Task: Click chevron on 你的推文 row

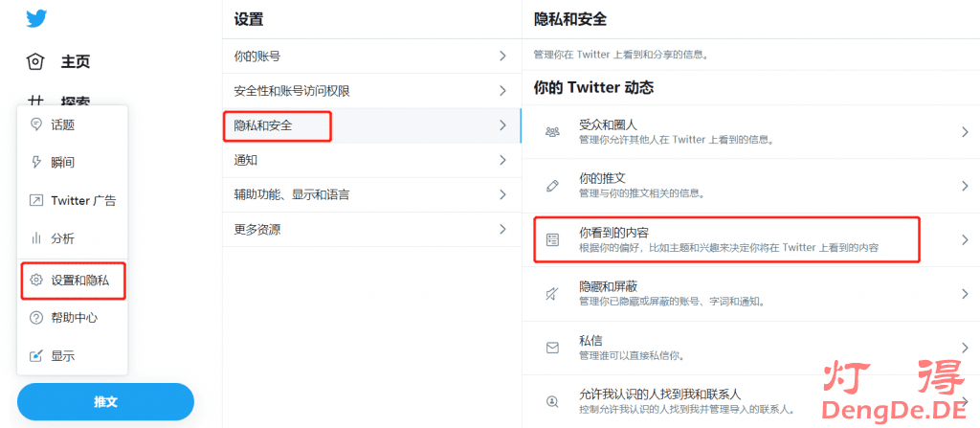Action: click(966, 186)
